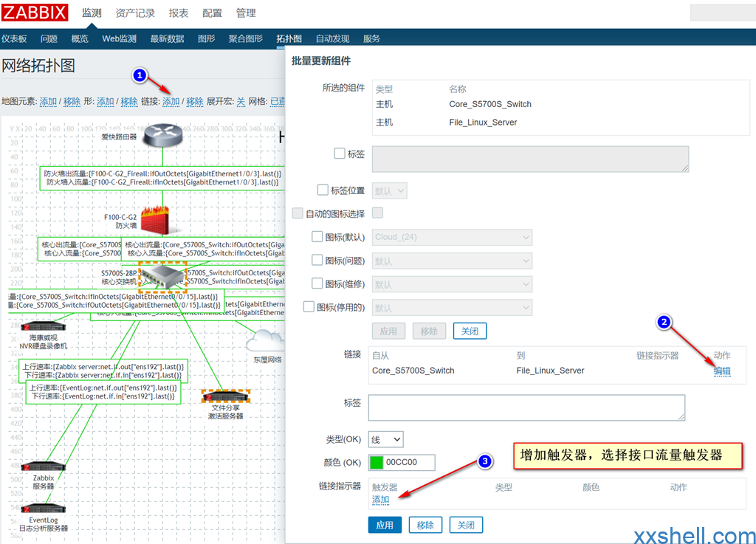
Task: Tick the value checkbox beside 自动的图标选择
Action: [378, 213]
